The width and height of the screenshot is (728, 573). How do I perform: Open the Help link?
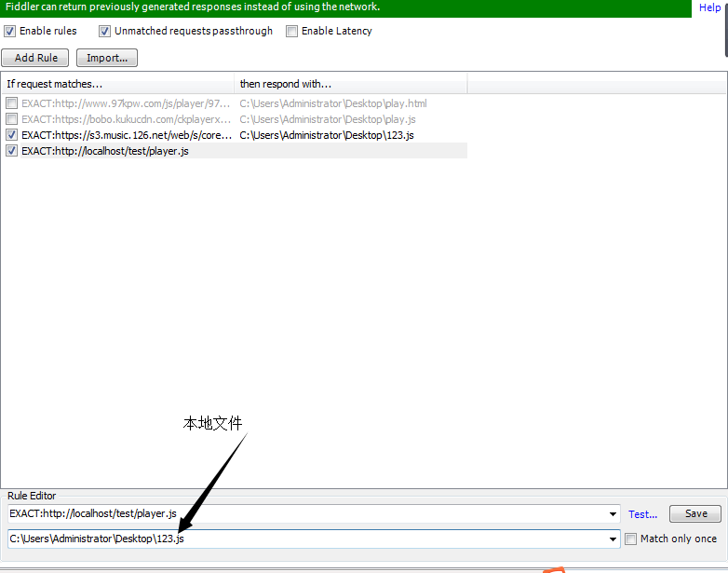pyautogui.click(x=709, y=7)
